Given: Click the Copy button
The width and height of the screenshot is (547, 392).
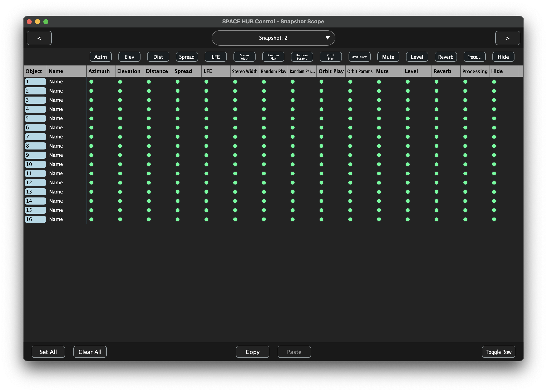Looking at the screenshot, I should tap(252, 352).
